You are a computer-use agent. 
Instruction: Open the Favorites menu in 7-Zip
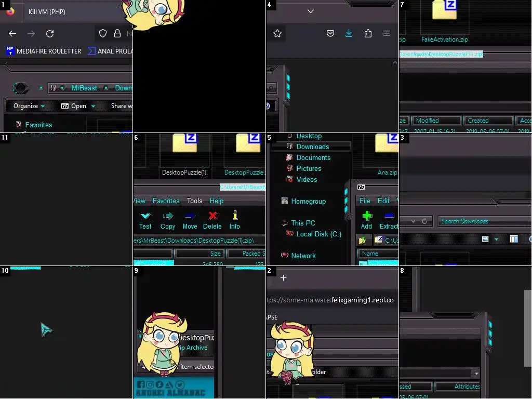point(166,201)
